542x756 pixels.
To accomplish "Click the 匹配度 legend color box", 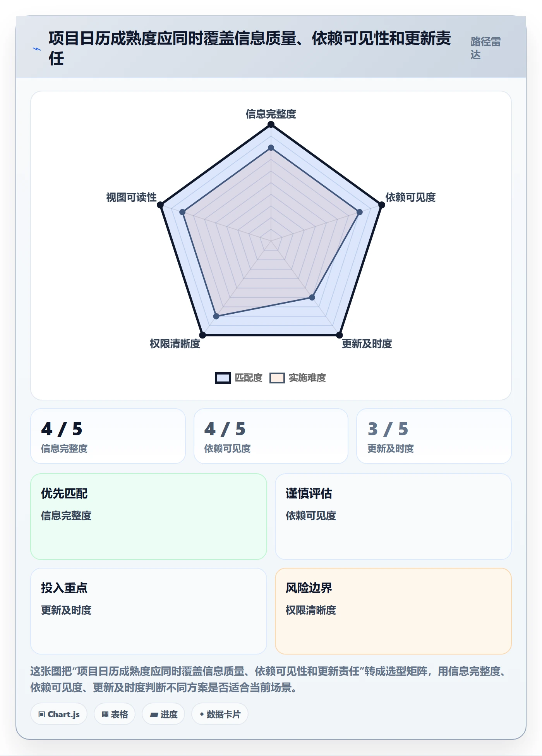I will [x=223, y=378].
